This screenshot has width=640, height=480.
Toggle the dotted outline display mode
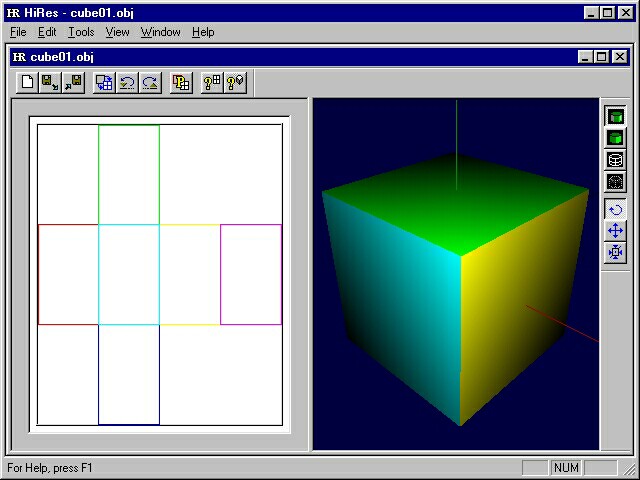[x=616, y=182]
